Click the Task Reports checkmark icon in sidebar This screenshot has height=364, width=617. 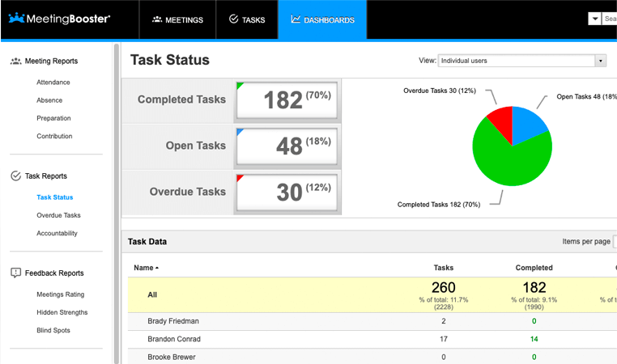tap(15, 176)
